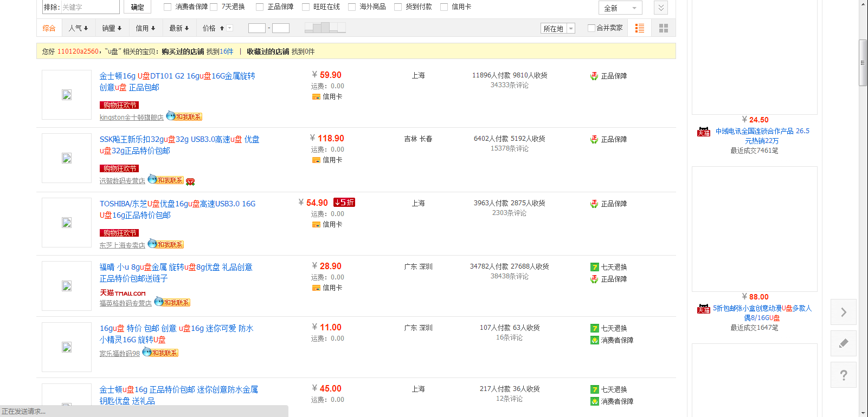
Task: Click Wangwang contact icon for kingston金士顿旗舰店
Action: [x=184, y=116]
